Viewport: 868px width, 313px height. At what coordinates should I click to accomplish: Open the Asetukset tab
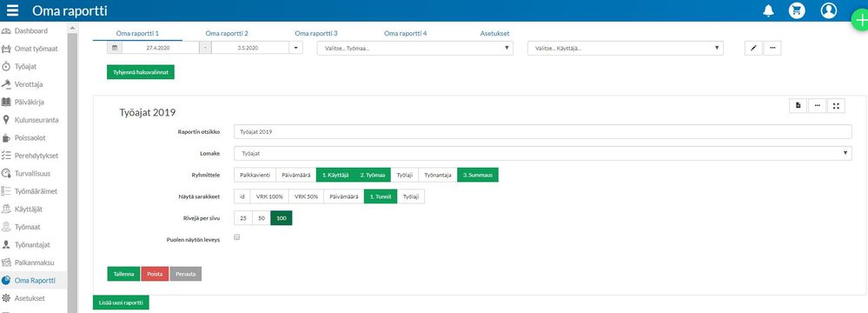tap(494, 33)
